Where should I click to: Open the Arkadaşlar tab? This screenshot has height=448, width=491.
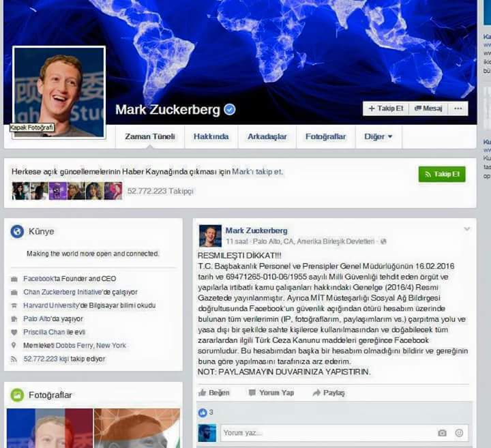[x=267, y=136]
